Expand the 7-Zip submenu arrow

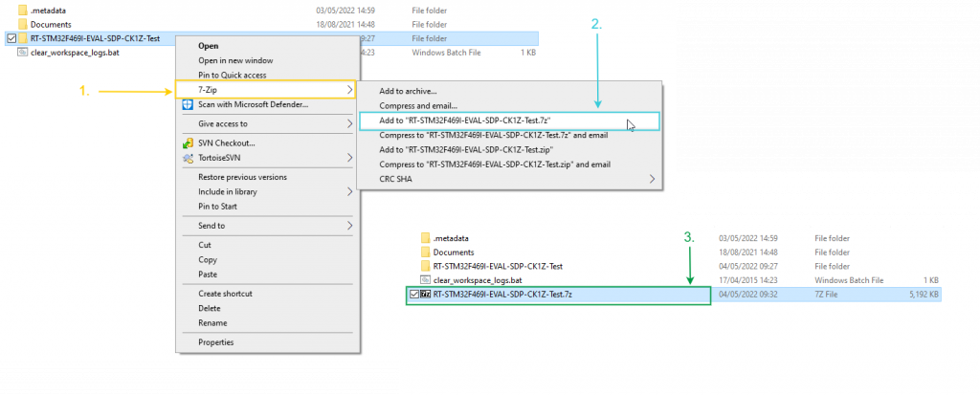pyautogui.click(x=349, y=90)
